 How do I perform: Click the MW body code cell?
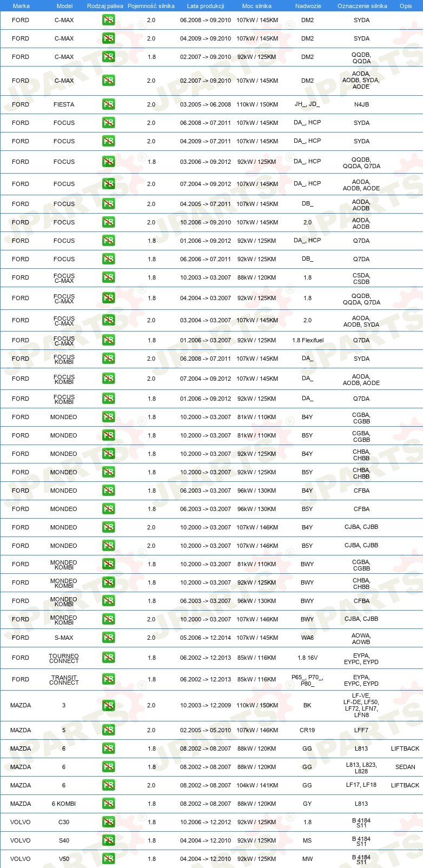(x=307, y=859)
